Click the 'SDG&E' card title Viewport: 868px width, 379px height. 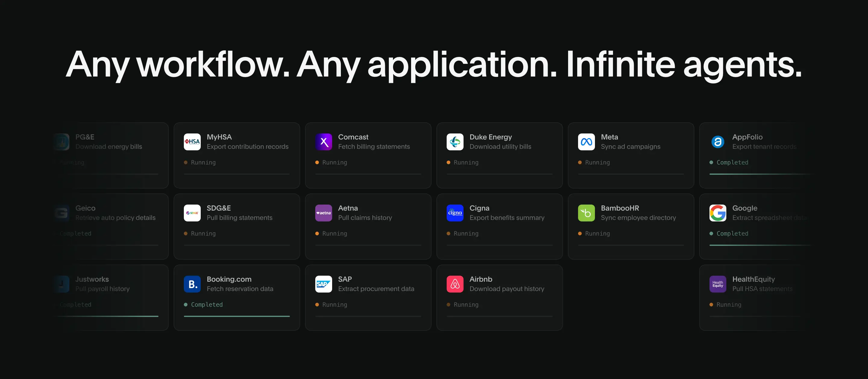pyautogui.click(x=219, y=208)
